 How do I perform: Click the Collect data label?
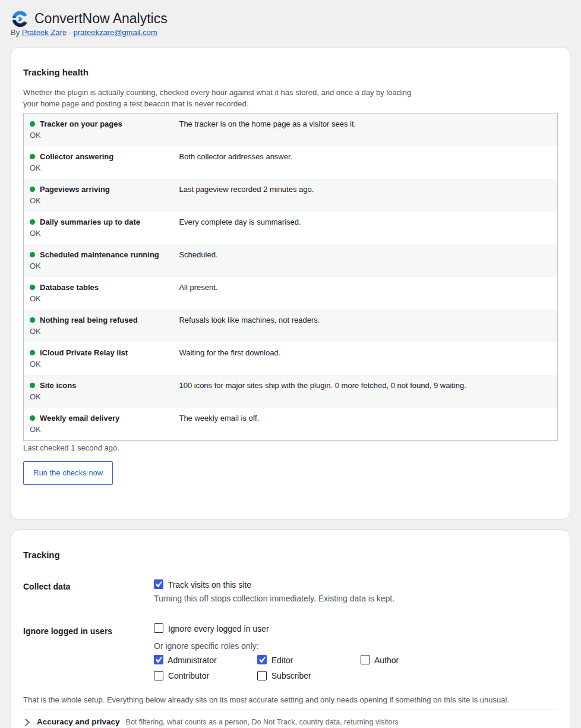[47, 587]
